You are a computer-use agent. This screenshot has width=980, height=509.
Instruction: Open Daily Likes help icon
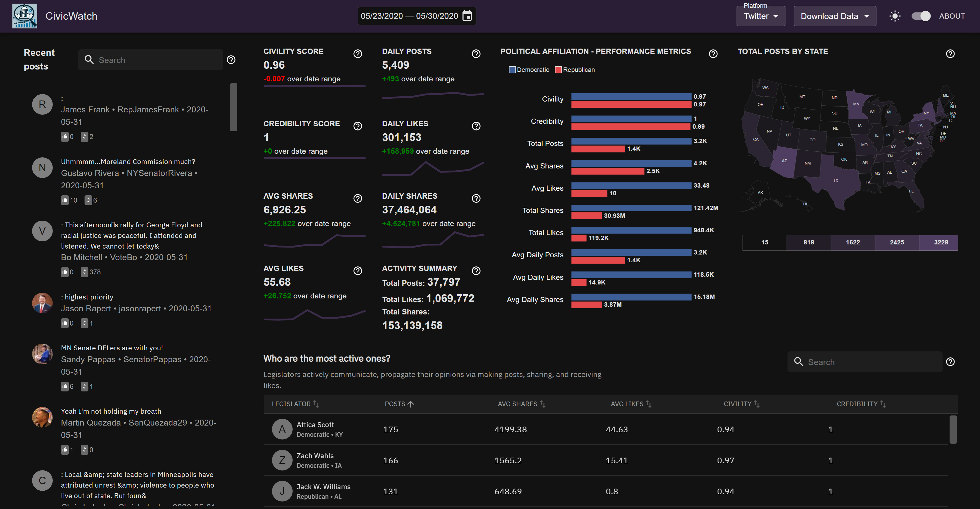click(476, 126)
